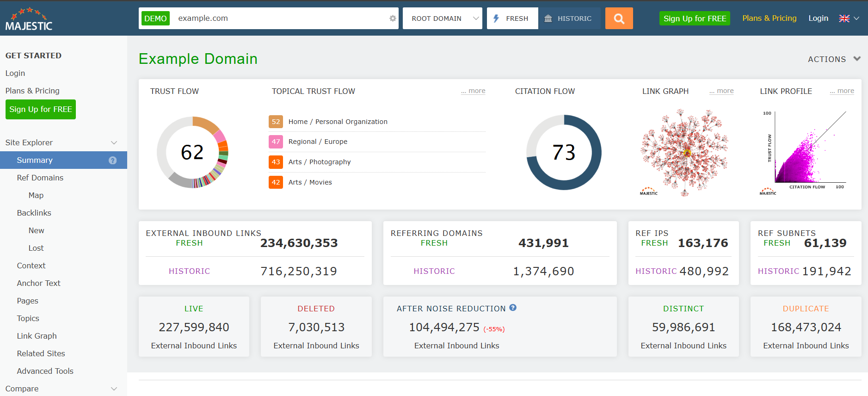Open Advanced Tools in sidebar
Viewport: 868px width, 396px height.
pyautogui.click(x=45, y=371)
